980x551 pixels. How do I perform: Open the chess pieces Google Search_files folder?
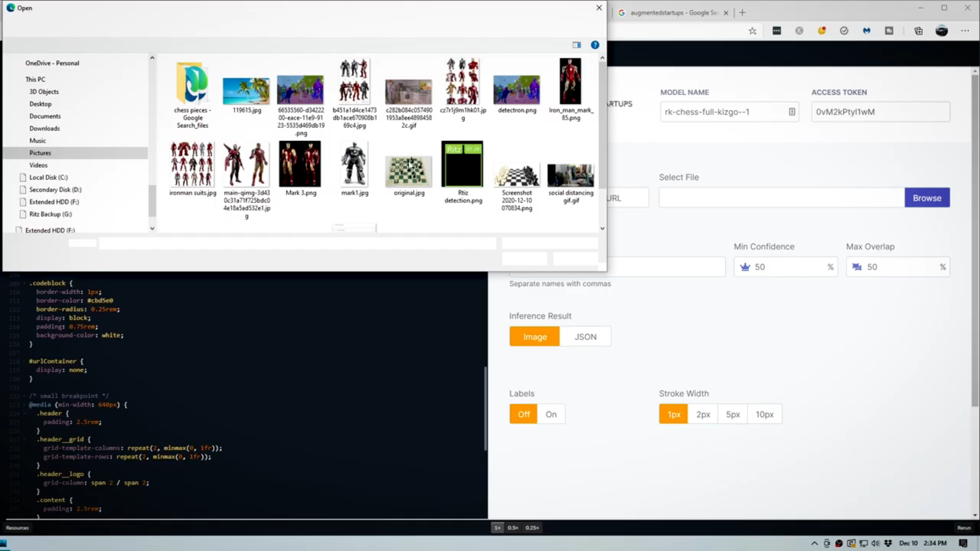coord(192,95)
